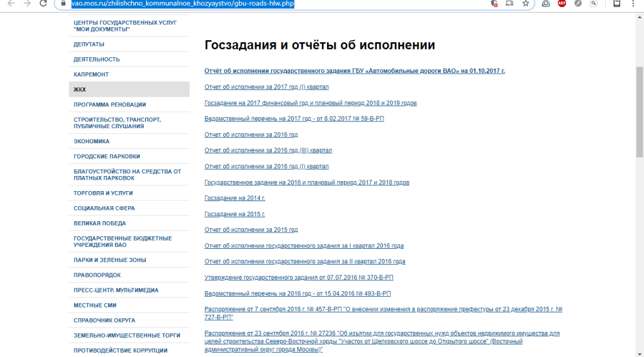This screenshot has height=357, width=644.
Task: Click the reading list book icon
Action: pyautogui.click(x=616, y=3)
